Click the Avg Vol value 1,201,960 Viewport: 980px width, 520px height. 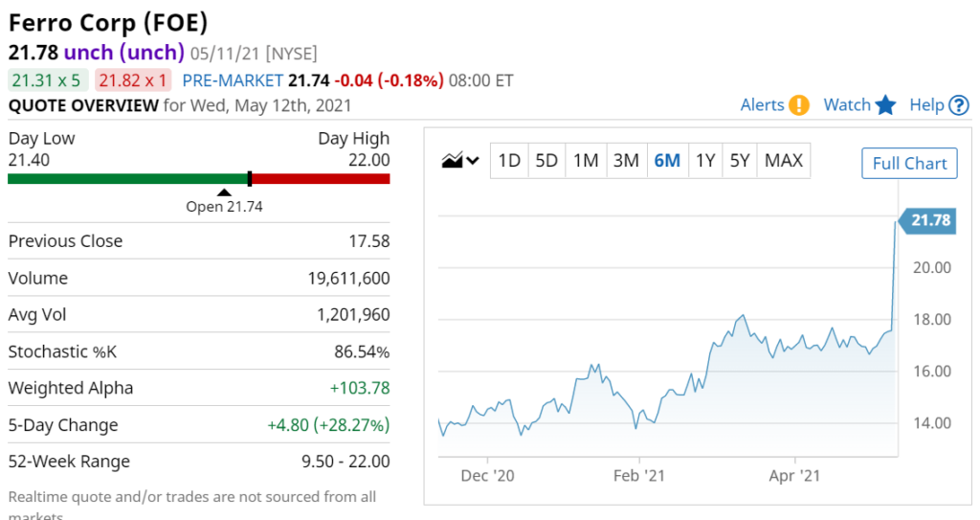pos(353,315)
